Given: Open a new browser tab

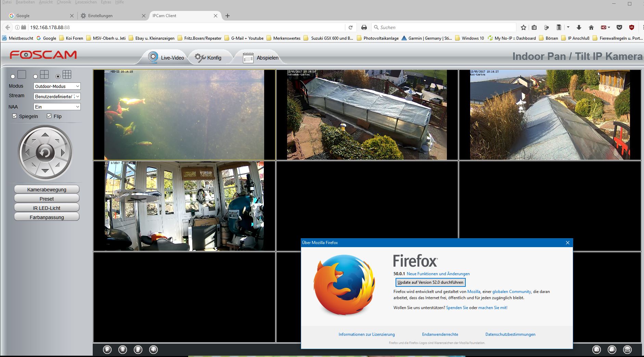Looking at the screenshot, I should [x=228, y=16].
